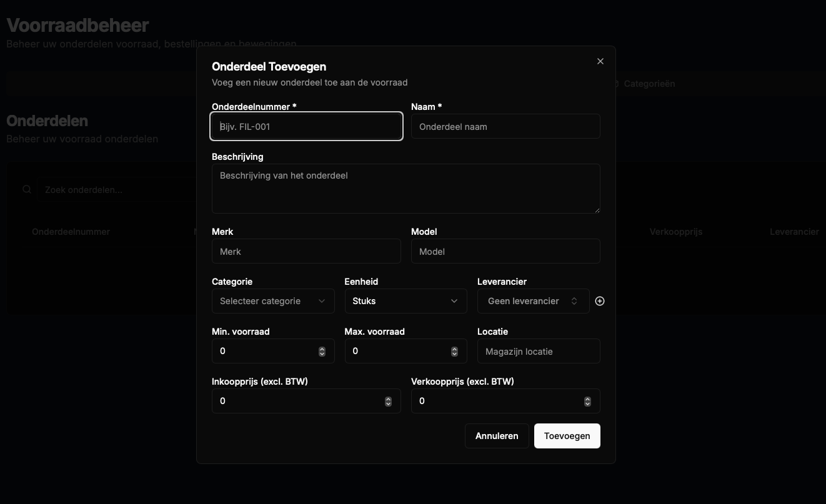826x504 pixels.
Task: Expand the Eenheid dropdown showing Stuks
Action: (x=406, y=301)
